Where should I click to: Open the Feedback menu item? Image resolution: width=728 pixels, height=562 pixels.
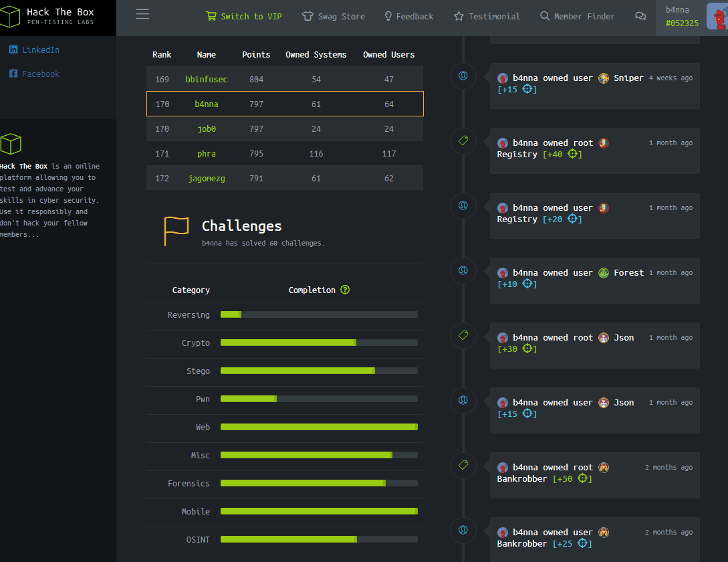tap(409, 16)
